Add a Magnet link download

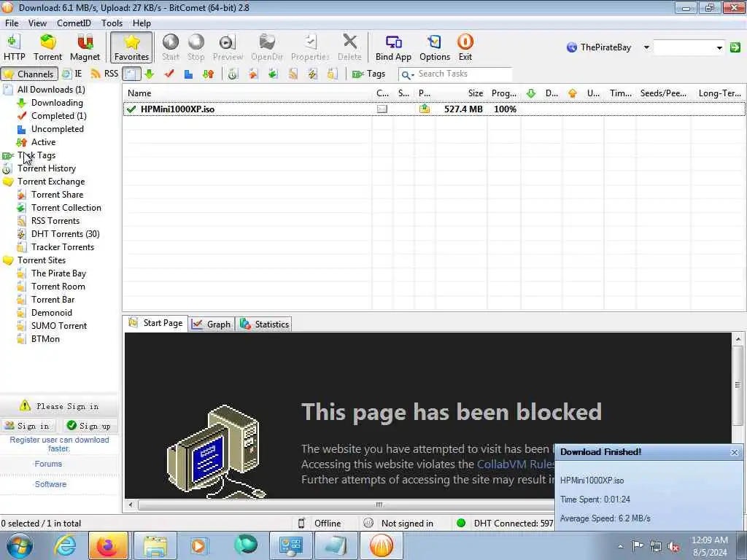coord(85,47)
